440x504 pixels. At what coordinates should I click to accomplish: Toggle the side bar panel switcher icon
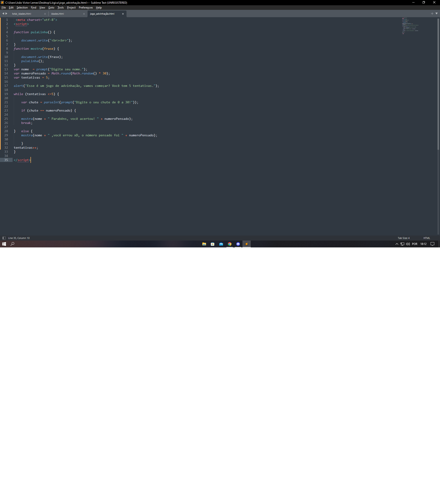(4, 238)
